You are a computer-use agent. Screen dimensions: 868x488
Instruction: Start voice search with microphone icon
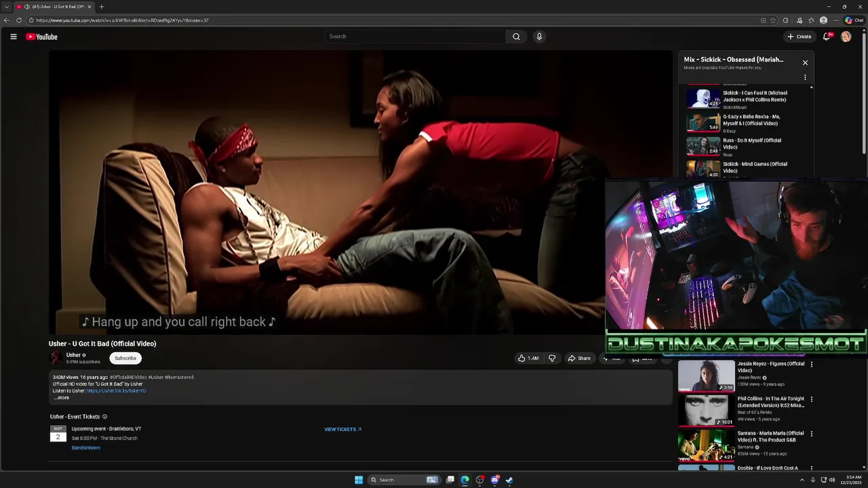(539, 37)
